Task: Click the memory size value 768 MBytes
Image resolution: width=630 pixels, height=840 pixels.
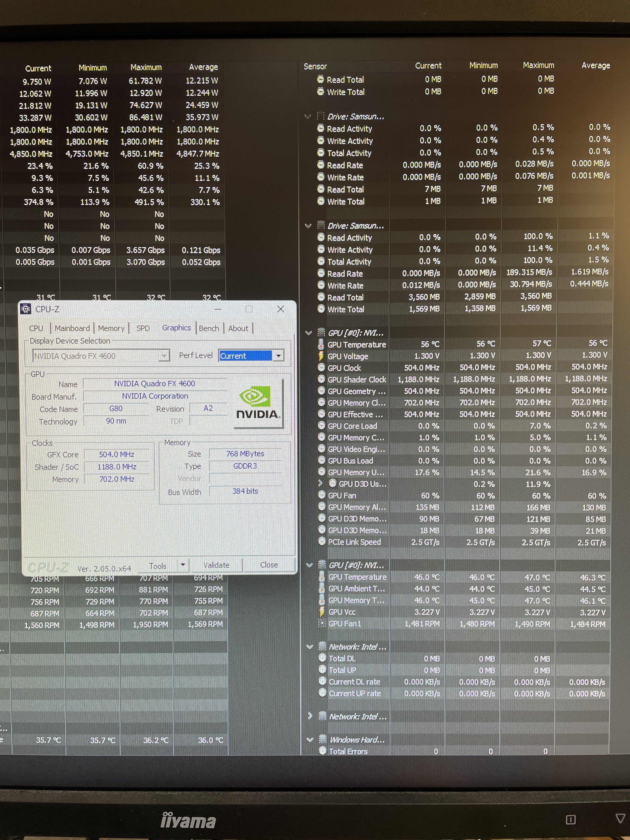Action: [245, 453]
